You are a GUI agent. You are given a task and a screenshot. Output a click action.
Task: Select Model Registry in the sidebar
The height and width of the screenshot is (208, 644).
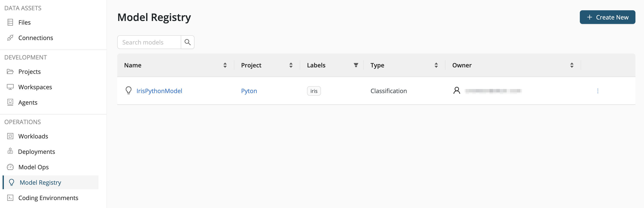(40, 183)
